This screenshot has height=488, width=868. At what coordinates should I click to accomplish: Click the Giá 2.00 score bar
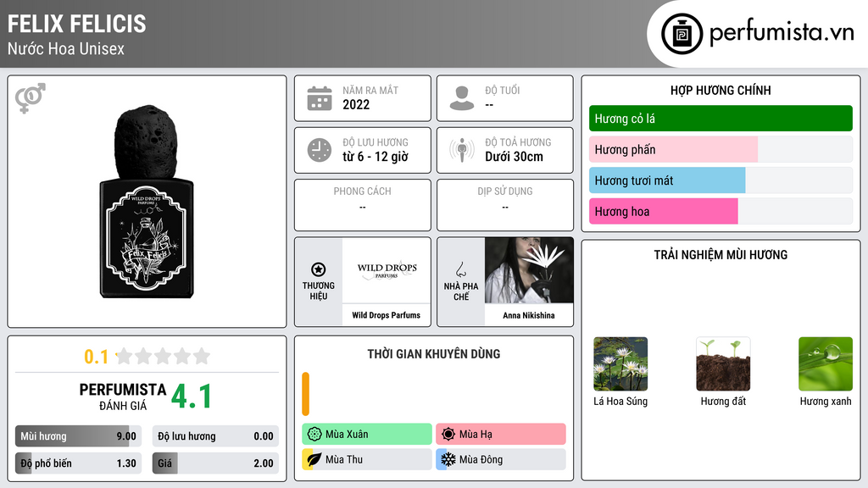click(215, 463)
